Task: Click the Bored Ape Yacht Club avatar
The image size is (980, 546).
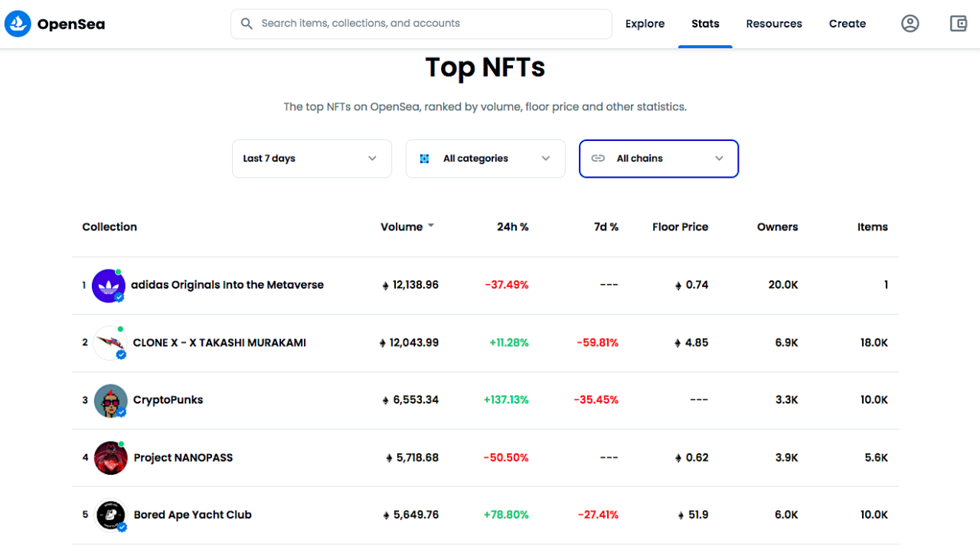Action: [x=109, y=514]
